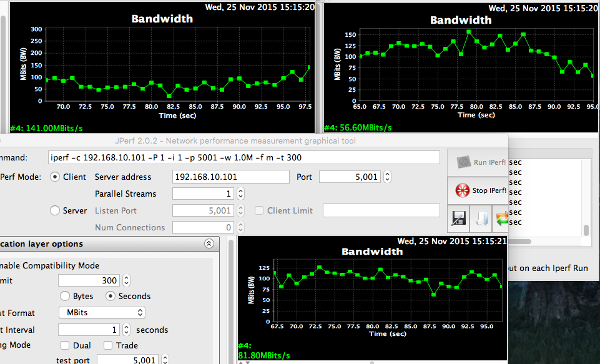Choose Bytes as the transmit unit
The height and width of the screenshot is (364, 600).
click(65, 296)
